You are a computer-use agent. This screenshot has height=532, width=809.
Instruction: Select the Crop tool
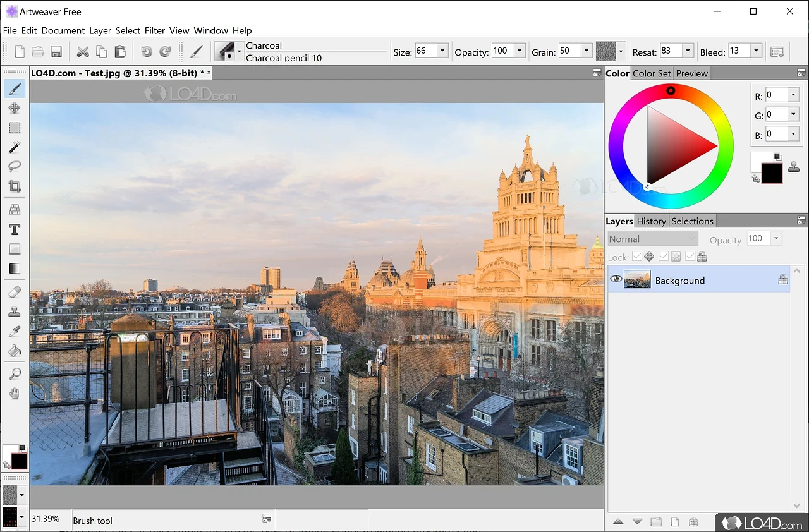point(15,186)
